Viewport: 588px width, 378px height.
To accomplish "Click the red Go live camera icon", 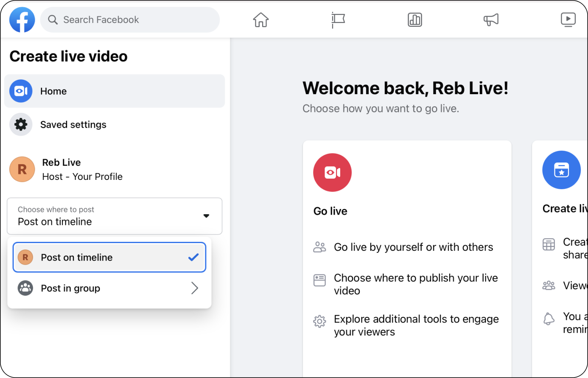I will tap(332, 172).
